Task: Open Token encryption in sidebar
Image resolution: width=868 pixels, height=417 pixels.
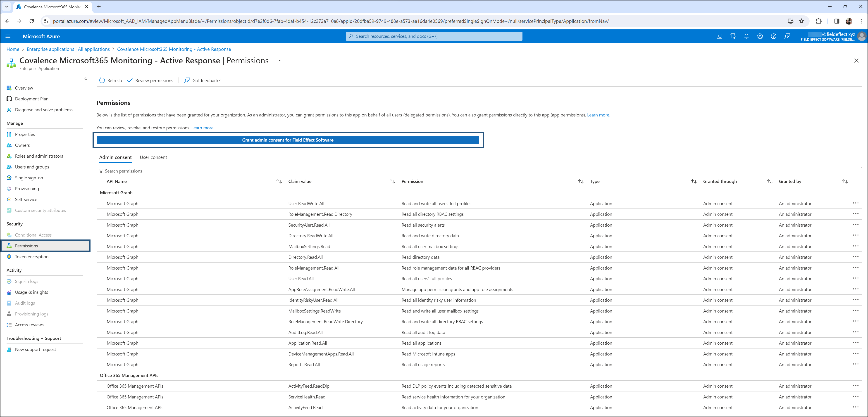Action: pos(32,257)
